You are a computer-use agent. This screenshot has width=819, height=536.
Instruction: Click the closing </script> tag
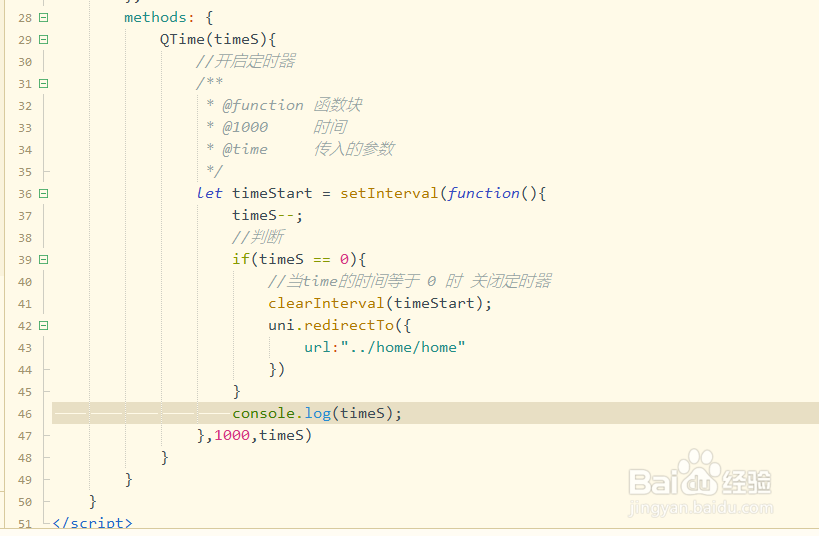(x=92, y=522)
